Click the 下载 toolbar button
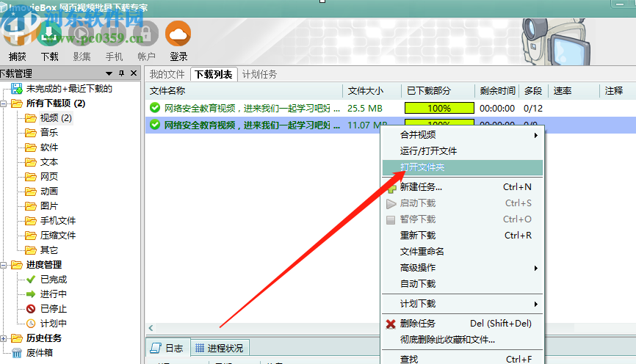The height and width of the screenshot is (364, 636). (x=49, y=40)
